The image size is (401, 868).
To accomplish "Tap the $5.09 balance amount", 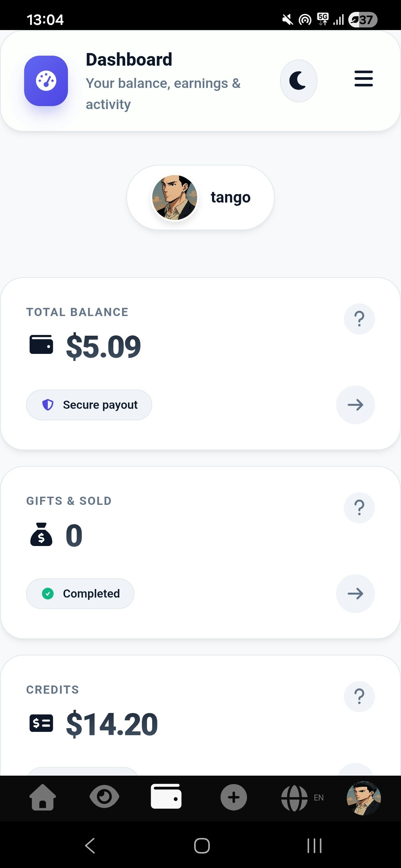I will (x=103, y=346).
